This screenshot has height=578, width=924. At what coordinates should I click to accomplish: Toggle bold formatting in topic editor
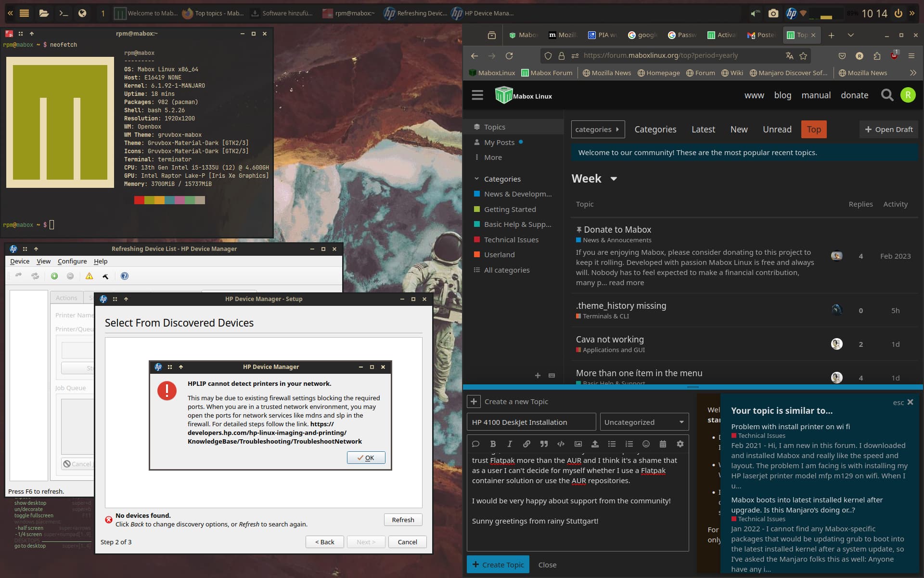[x=493, y=444]
